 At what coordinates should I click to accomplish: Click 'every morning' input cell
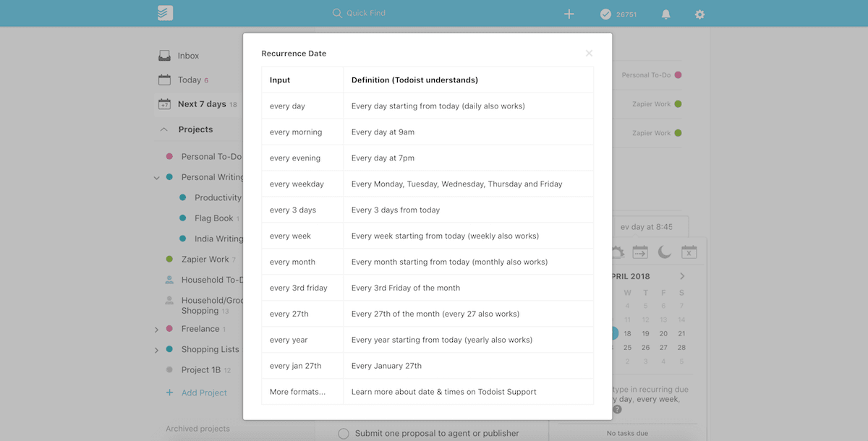(x=302, y=132)
